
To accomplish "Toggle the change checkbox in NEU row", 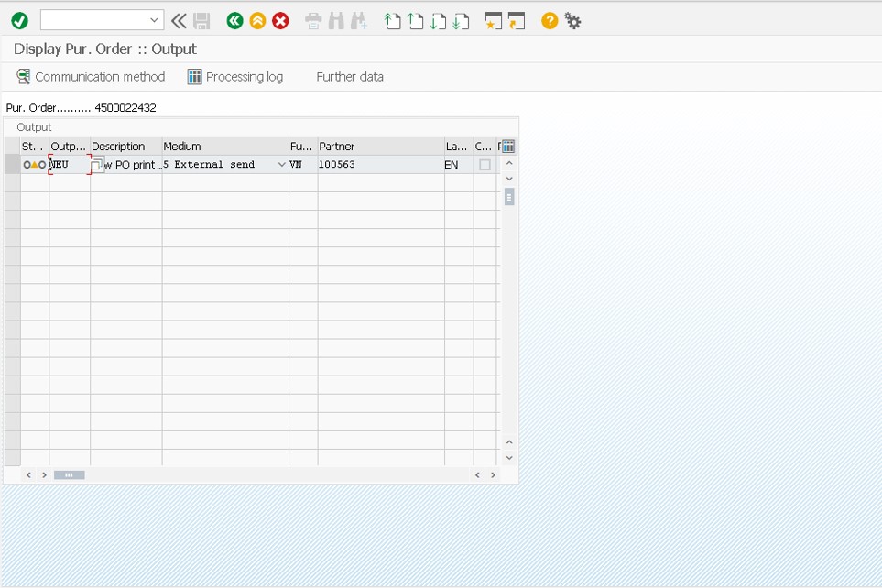I will pos(485,165).
